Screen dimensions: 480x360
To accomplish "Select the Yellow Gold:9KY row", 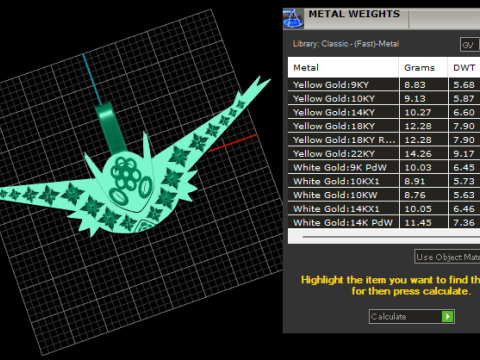I will click(384, 85).
